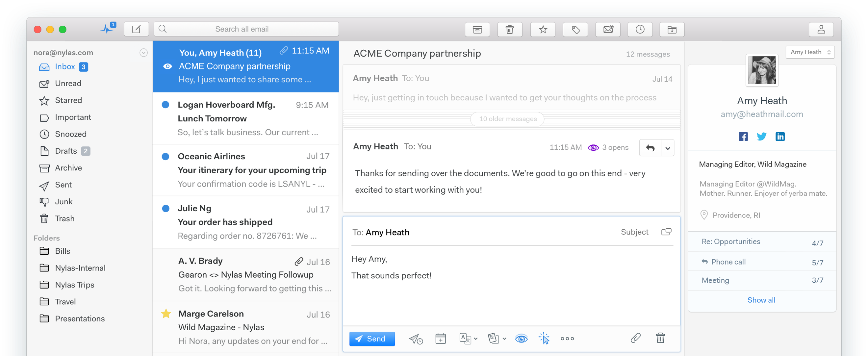Click the blue Send button

[372, 339]
